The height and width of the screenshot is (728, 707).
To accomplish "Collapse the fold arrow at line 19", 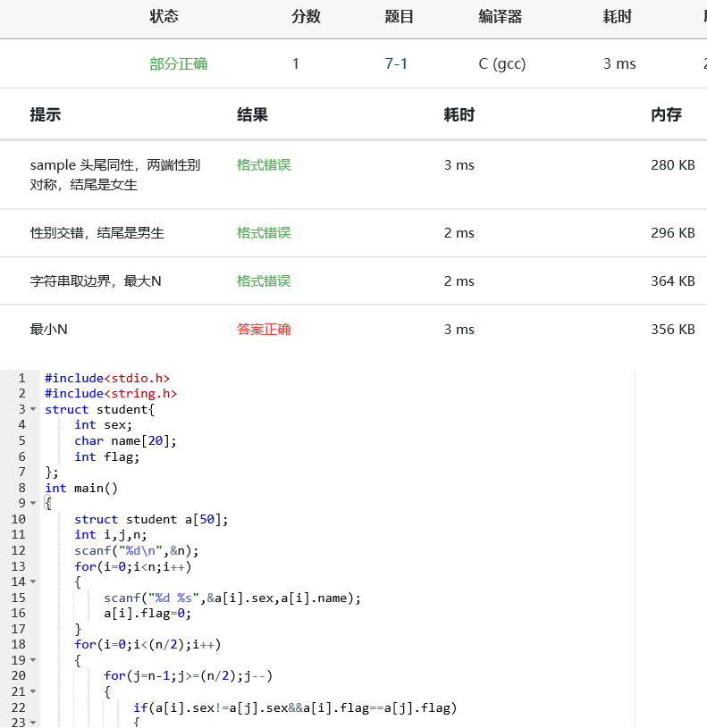I will coord(33,660).
